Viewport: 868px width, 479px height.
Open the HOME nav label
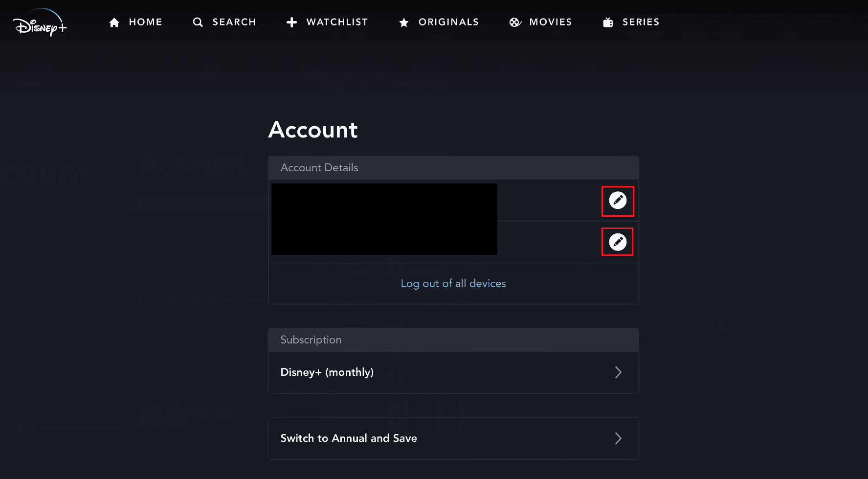pyautogui.click(x=146, y=22)
